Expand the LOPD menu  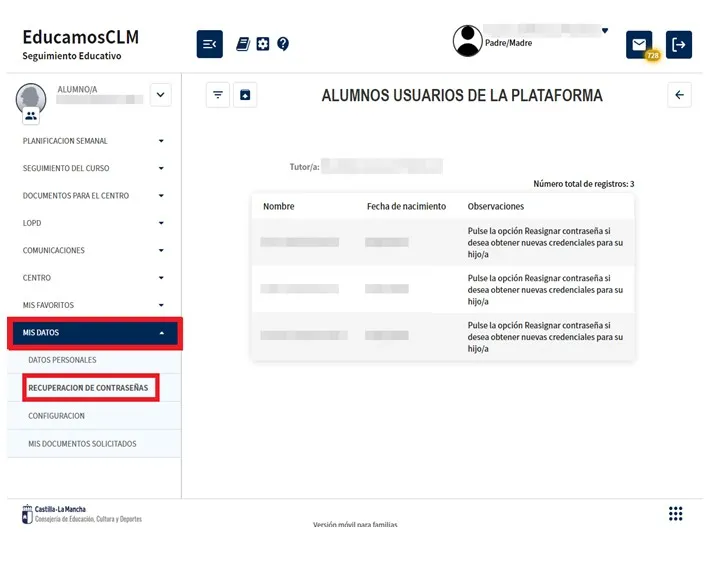93,223
